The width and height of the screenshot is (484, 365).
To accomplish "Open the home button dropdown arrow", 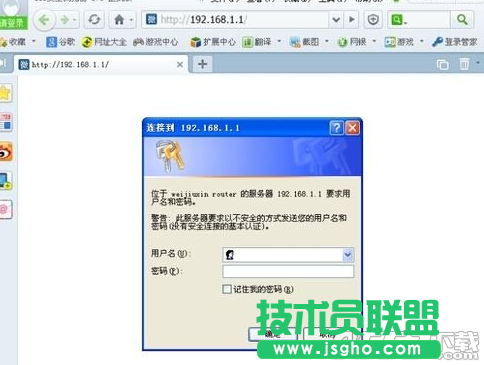I will coord(132,20).
